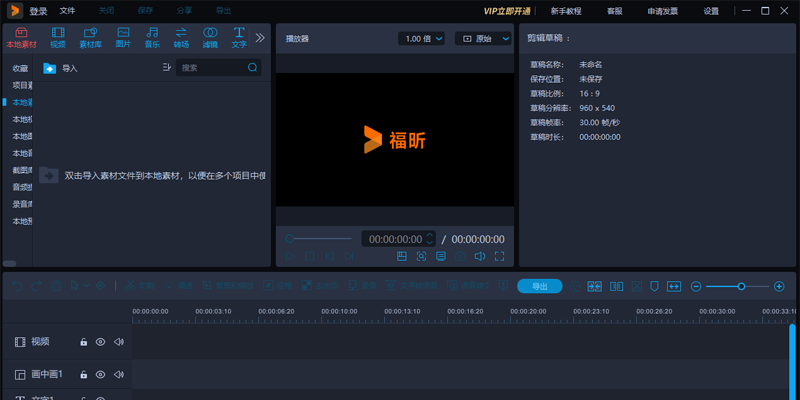
Task: Click the timeline zoom slider handle
Action: (741, 286)
